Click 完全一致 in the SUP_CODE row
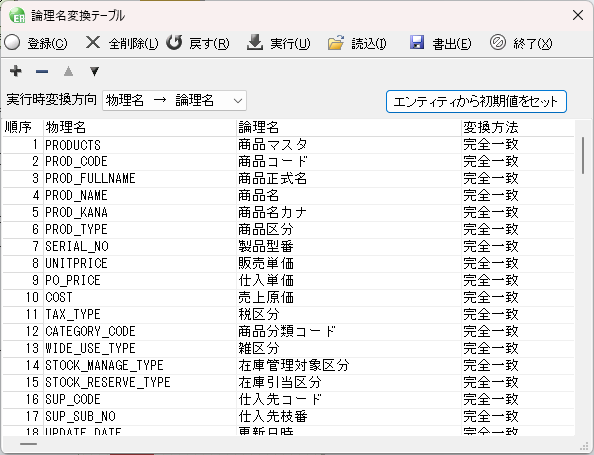The height and width of the screenshot is (455, 594). point(517,400)
